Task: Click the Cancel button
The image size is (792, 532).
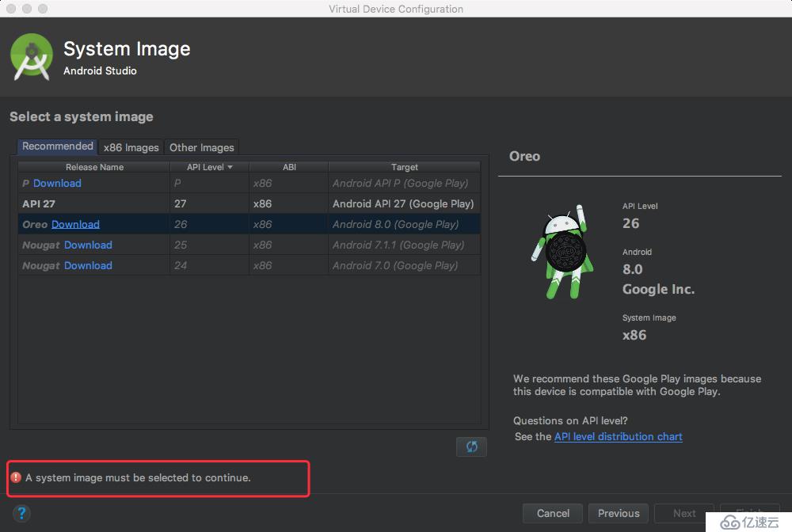Action: 553,513
